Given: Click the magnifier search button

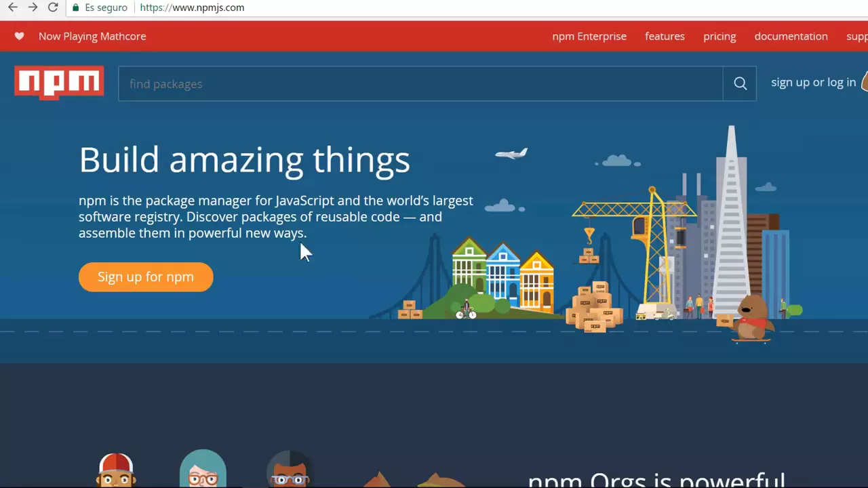Looking at the screenshot, I should tap(740, 83).
